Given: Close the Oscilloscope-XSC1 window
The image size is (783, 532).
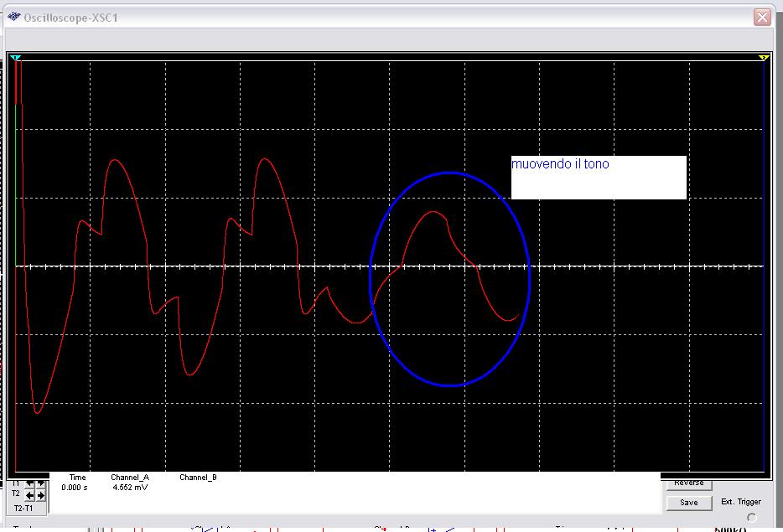Looking at the screenshot, I should (761, 17).
